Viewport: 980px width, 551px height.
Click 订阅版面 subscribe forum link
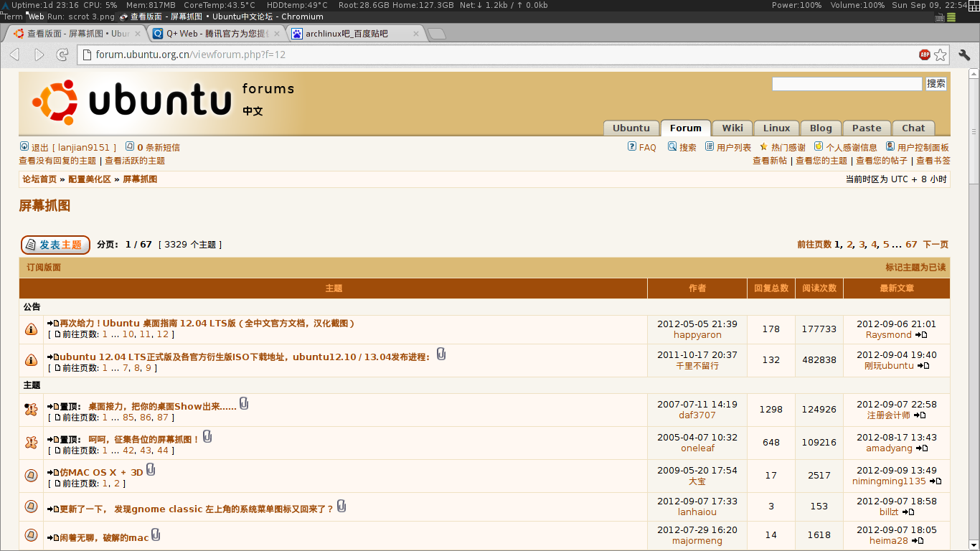click(x=44, y=268)
